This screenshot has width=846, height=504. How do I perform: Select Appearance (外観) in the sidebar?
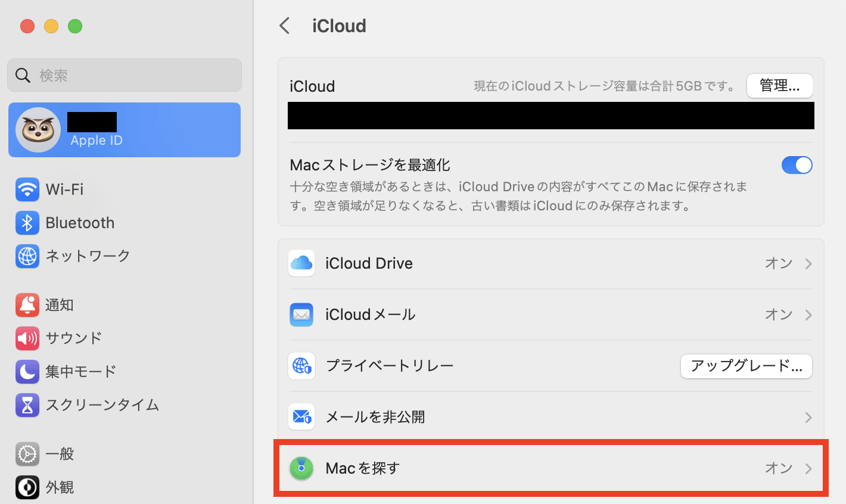tap(60, 487)
